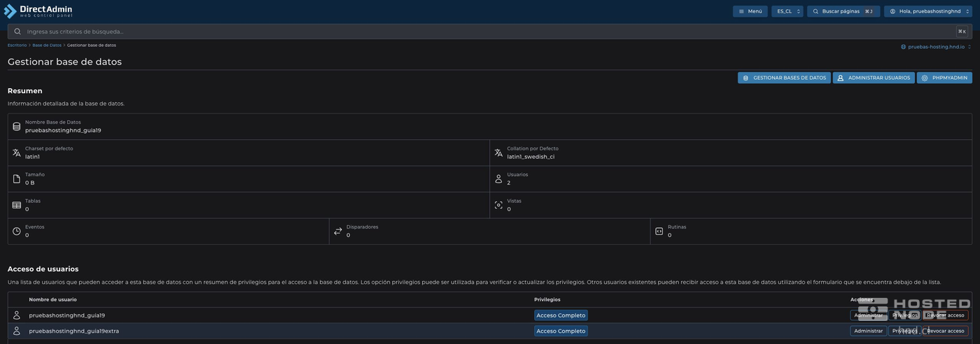Click the collation translate icon

click(498, 152)
